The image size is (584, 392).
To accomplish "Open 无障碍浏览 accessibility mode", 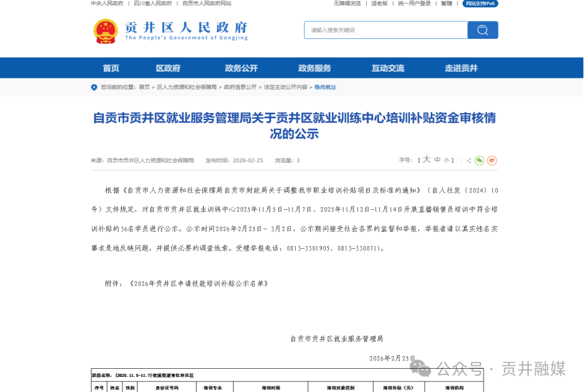I will pos(346,4).
